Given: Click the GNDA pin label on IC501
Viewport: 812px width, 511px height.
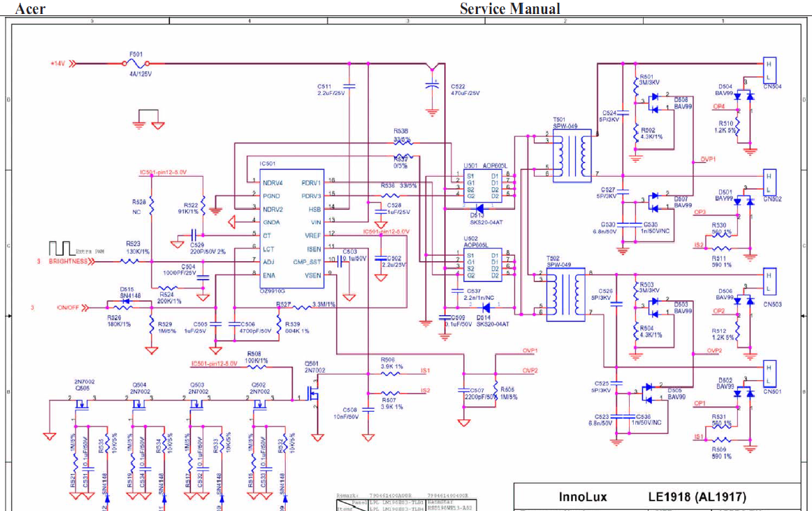Looking at the screenshot, I should click(x=271, y=222).
